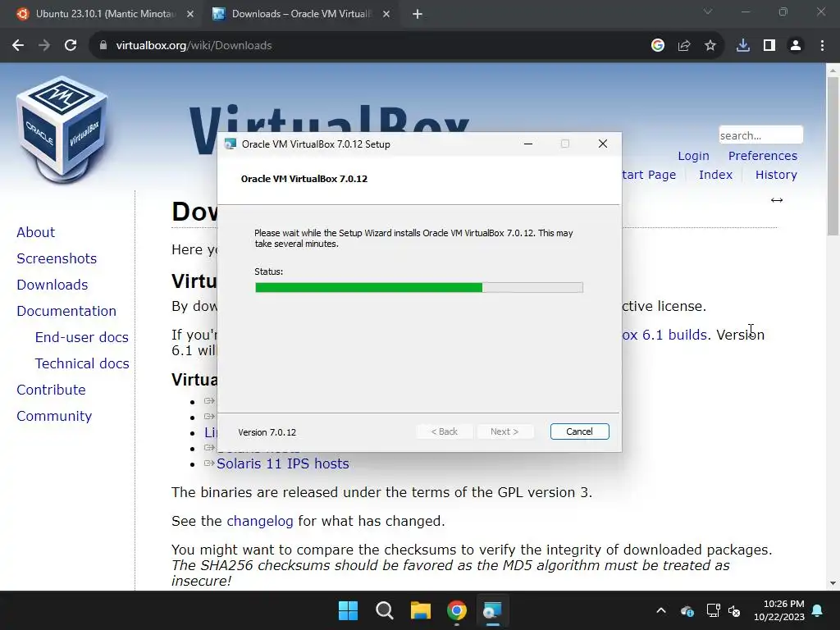Image resolution: width=840 pixels, height=630 pixels.
Task: Open OneDrive cloud tray icon
Action: (x=687, y=610)
